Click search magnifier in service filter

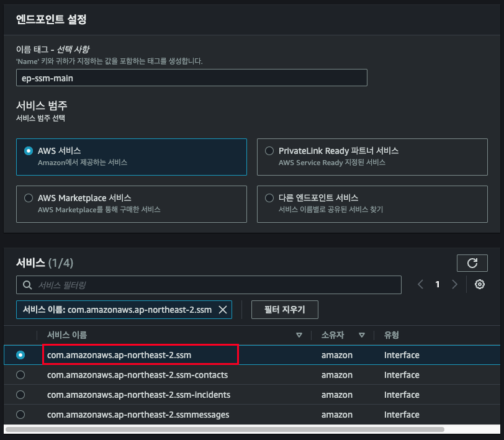27,285
